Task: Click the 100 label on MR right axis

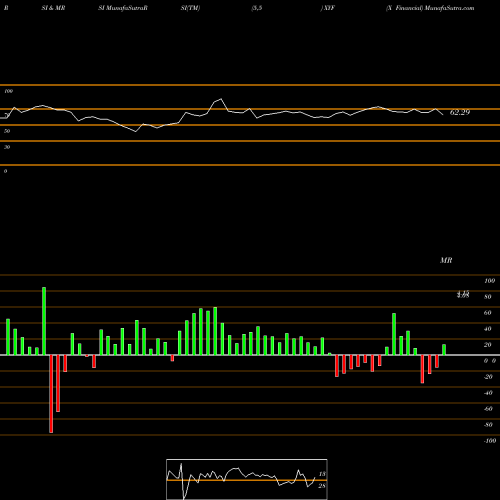Action: tap(489, 281)
